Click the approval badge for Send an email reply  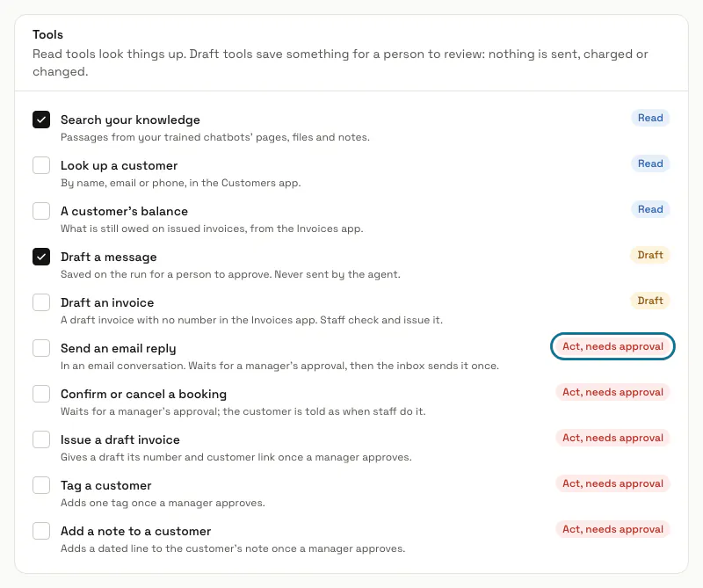[x=612, y=346]
